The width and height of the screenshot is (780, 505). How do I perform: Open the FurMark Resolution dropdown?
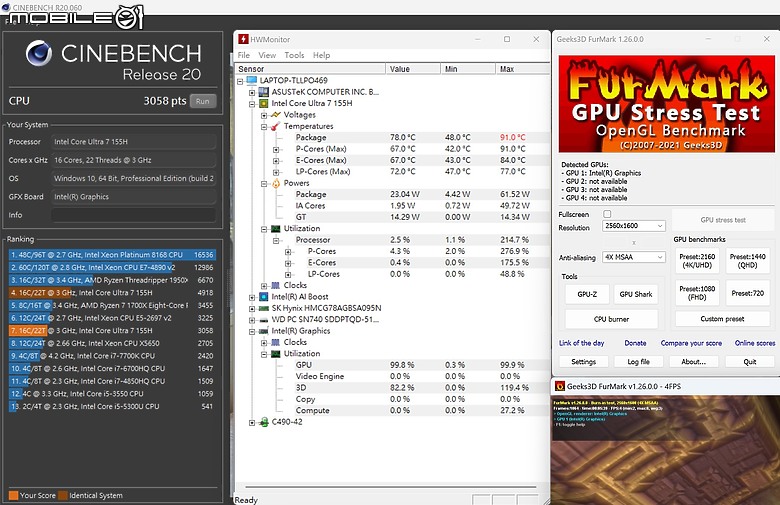click(x=634, y=226)
